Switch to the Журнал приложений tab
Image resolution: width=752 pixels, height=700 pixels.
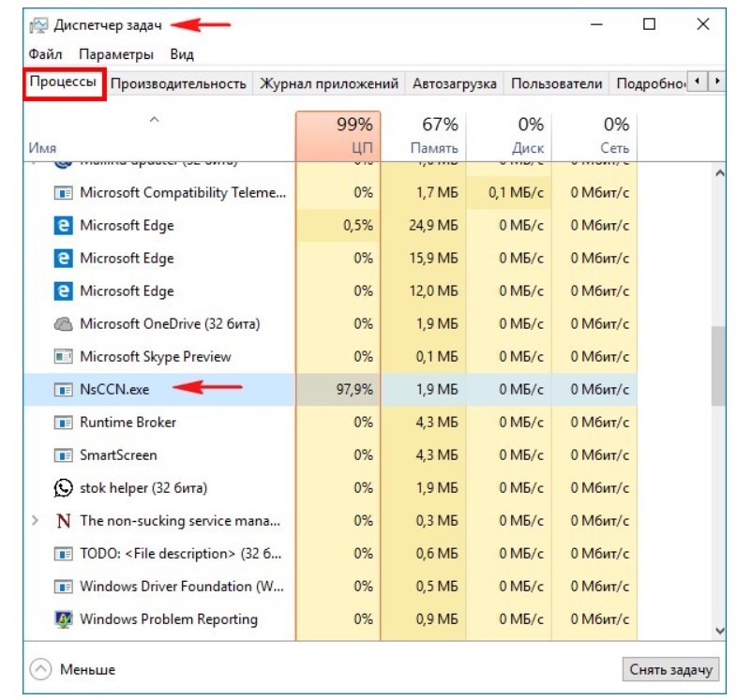pyautogui.click(x=329, y=83)
